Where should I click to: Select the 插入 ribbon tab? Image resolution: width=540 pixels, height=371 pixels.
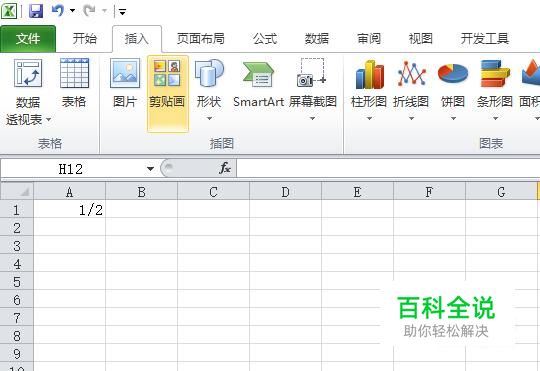click(x=137, y=39)
